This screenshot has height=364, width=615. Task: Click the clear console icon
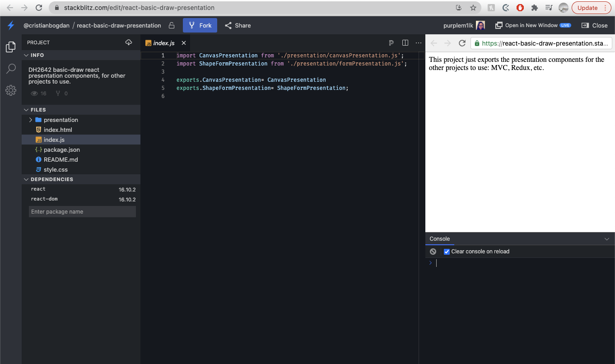[x=433, y=251]
